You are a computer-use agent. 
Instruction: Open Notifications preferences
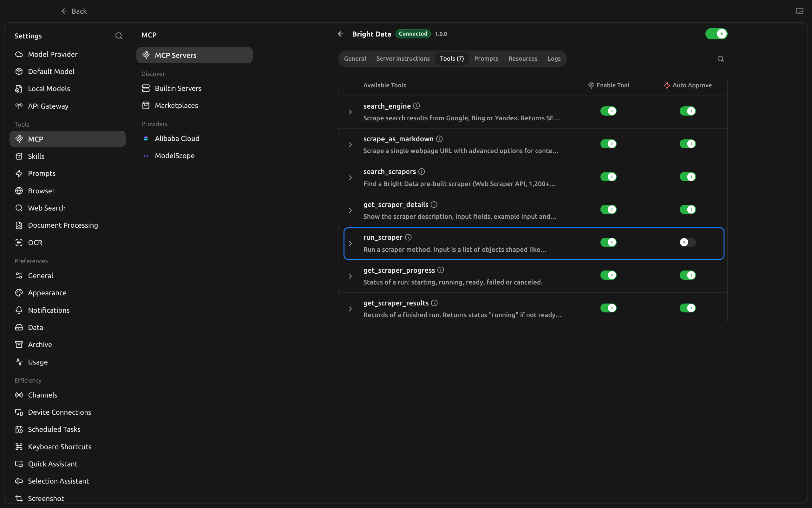68,310
